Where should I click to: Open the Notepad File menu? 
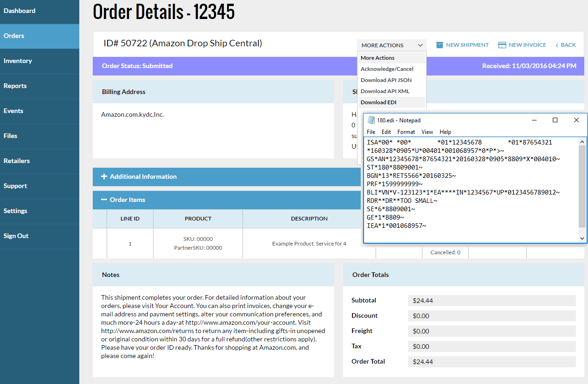point(371,132)
